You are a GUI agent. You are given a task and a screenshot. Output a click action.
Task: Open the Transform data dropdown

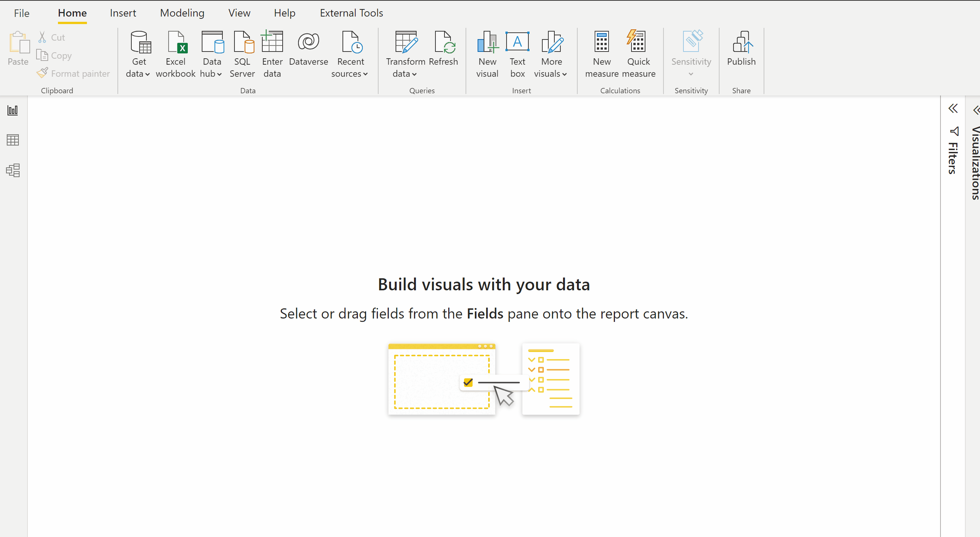coord(405,55)
